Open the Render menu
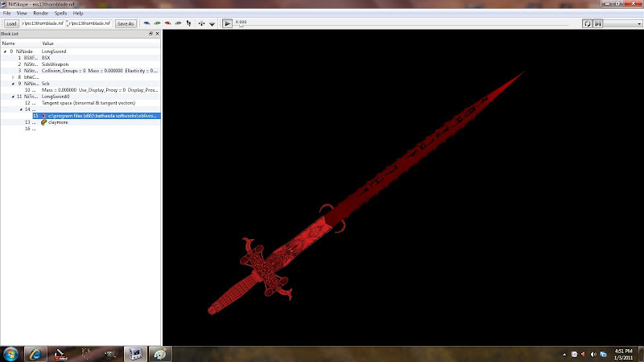 click(x=41, y=13)
